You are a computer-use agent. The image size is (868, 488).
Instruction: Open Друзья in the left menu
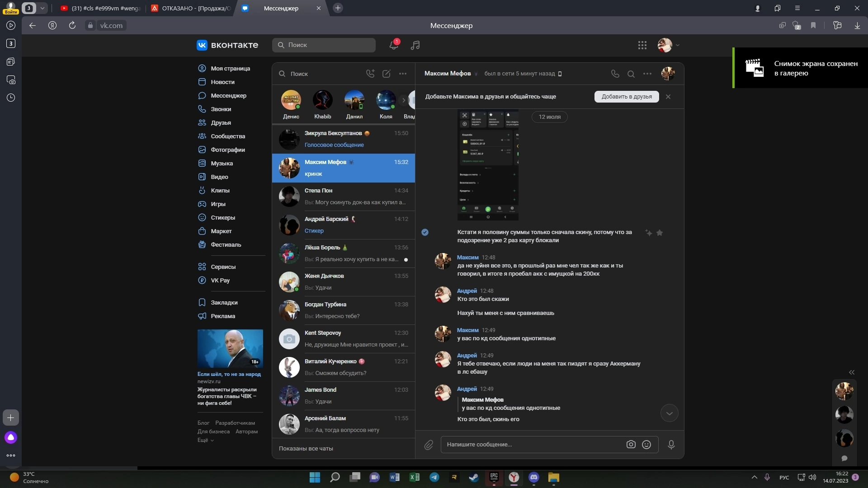tap(221, 122)
